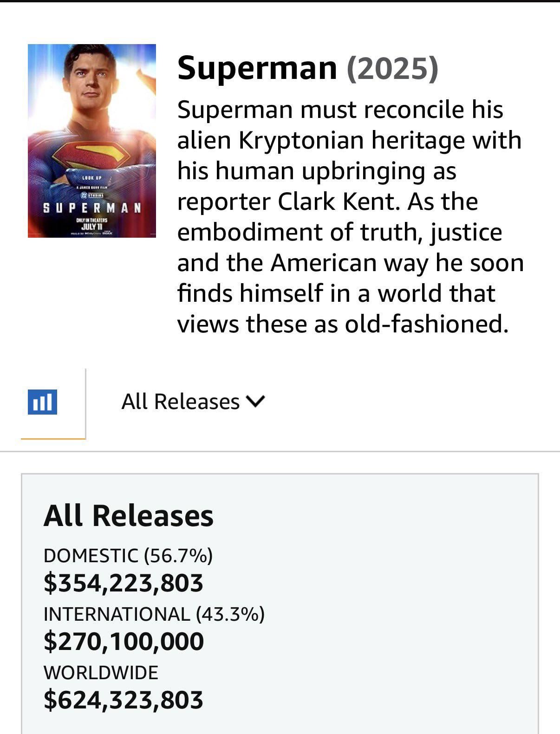Click the domestic gross $354,223,803

(x=124, y=583)
